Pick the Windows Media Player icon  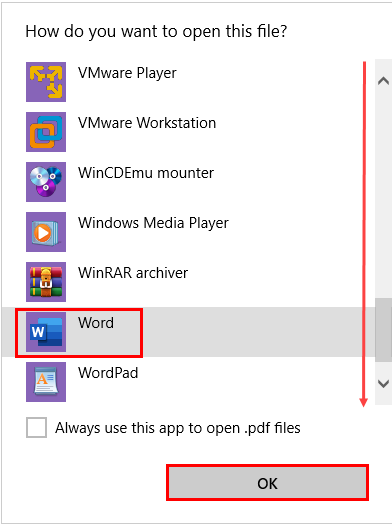click(46, 232)
